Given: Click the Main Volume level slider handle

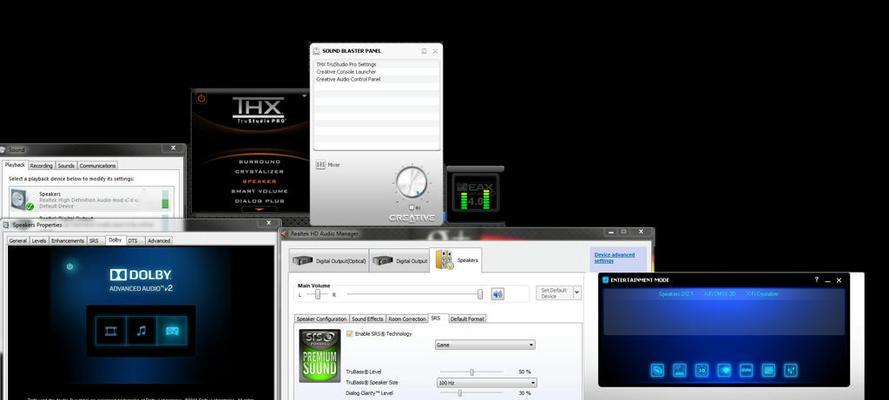Looking at the screenshot, I should tap(480, 294).
